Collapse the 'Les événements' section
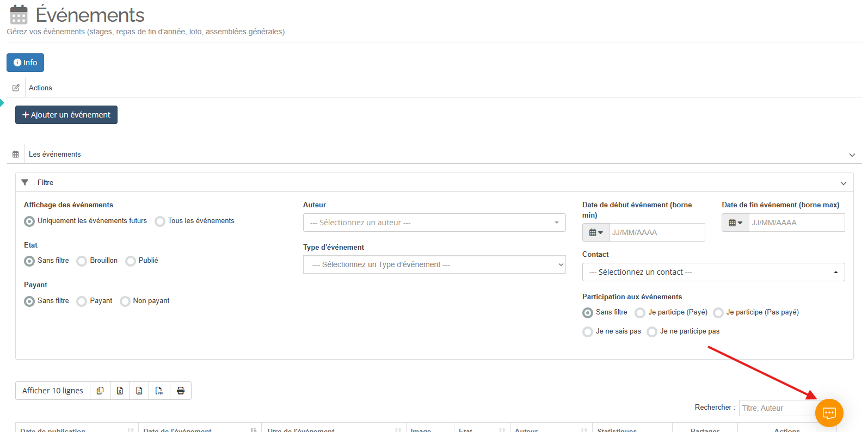868x432 pixels. coord(852,155)
